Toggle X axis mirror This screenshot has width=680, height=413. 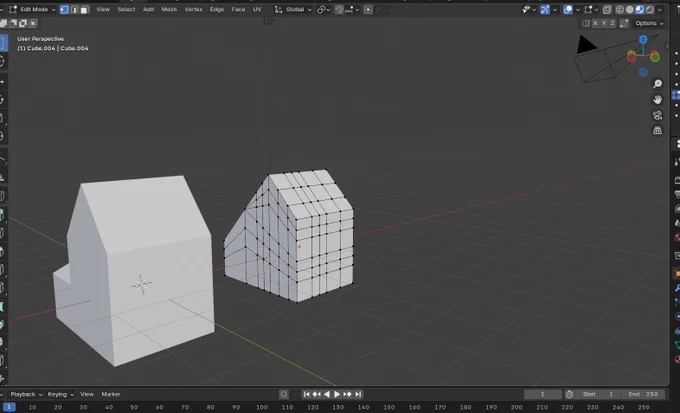click(x=595, y=23)
